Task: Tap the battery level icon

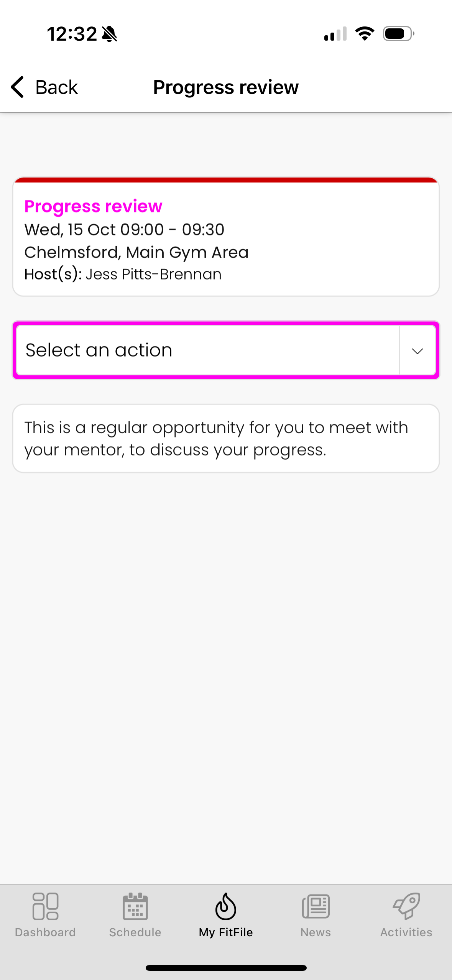Action: tap(398, 34)
